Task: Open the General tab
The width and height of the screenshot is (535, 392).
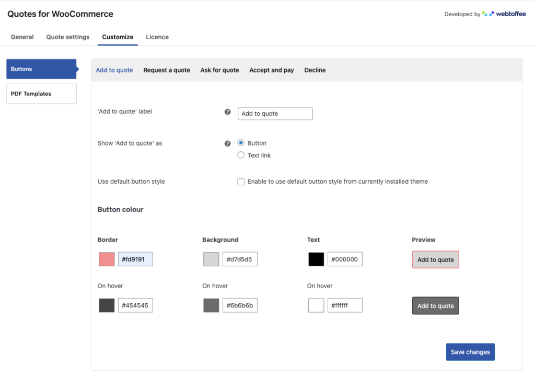Action: (x=22, y=37)
